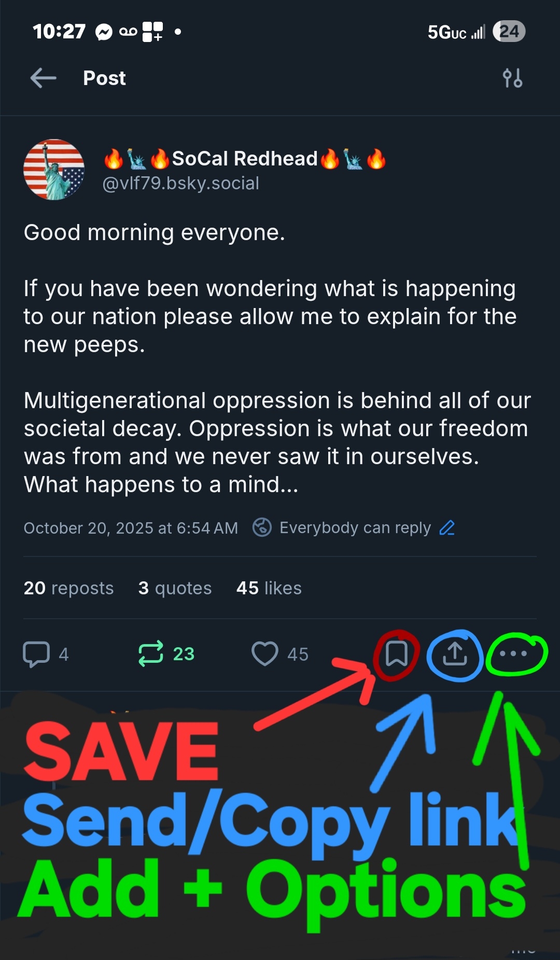Viewport: 560px width, 960px height.
Task: Open SoCal Redhead profile avatar
Action: click(54, 170)
